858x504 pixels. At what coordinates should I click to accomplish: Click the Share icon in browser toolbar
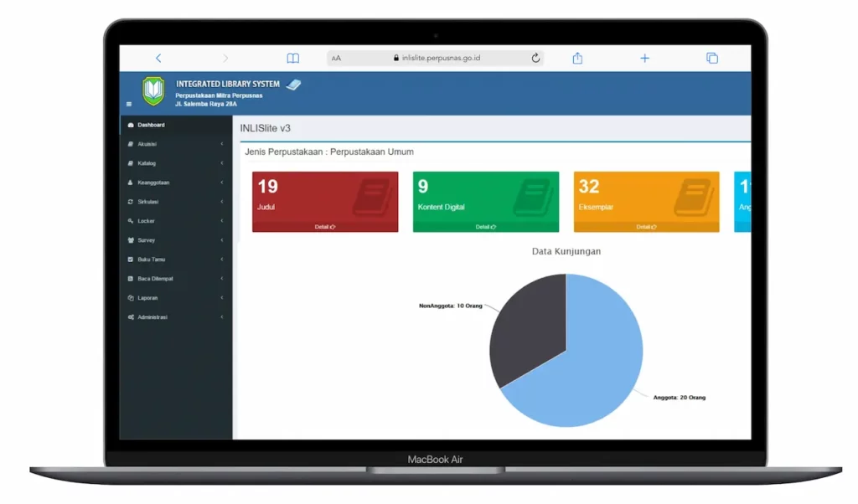pos(577,58)
